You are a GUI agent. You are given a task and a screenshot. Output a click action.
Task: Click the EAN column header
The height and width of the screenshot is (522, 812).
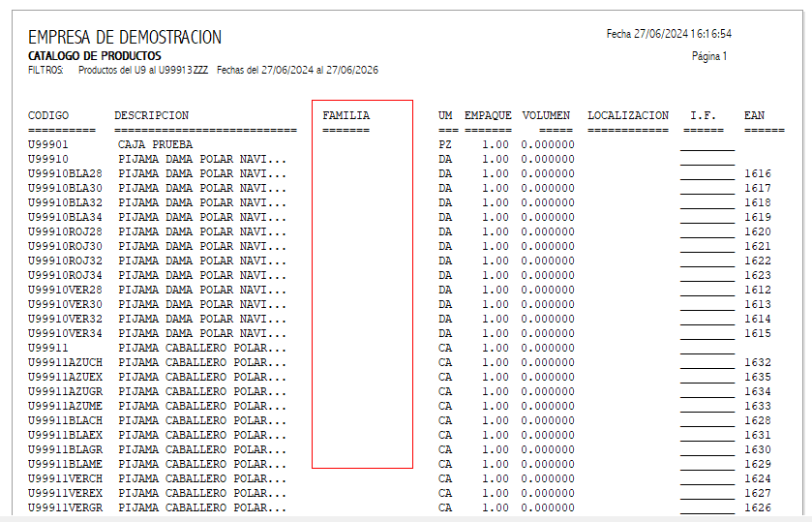point(755,115)
